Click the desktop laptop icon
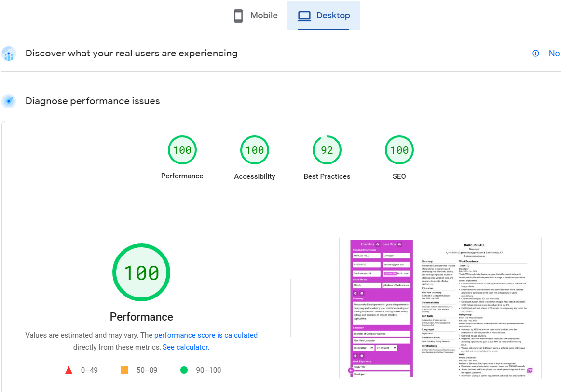Image resolution: width=561 pixels, height=392 pixels. [304, 16]
